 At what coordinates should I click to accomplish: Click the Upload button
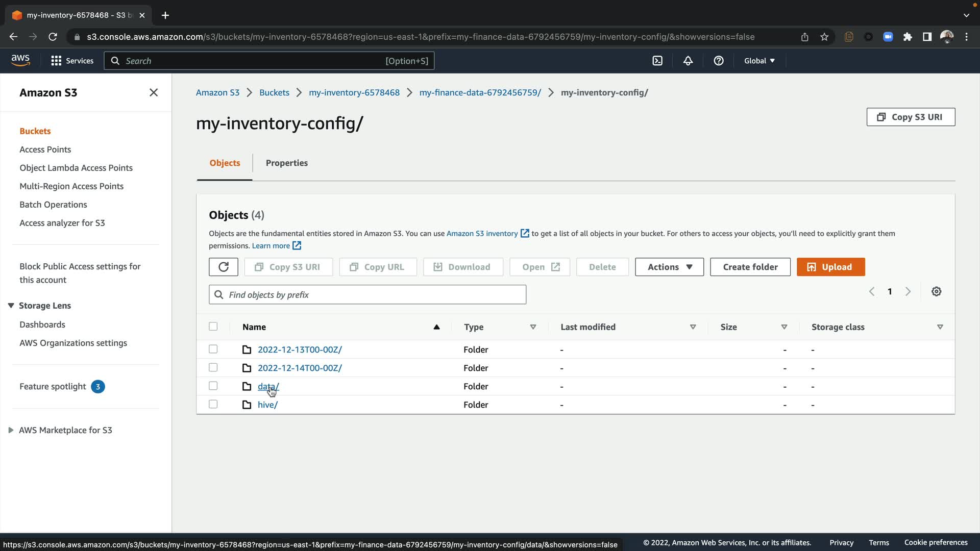(x=830, y=267)
